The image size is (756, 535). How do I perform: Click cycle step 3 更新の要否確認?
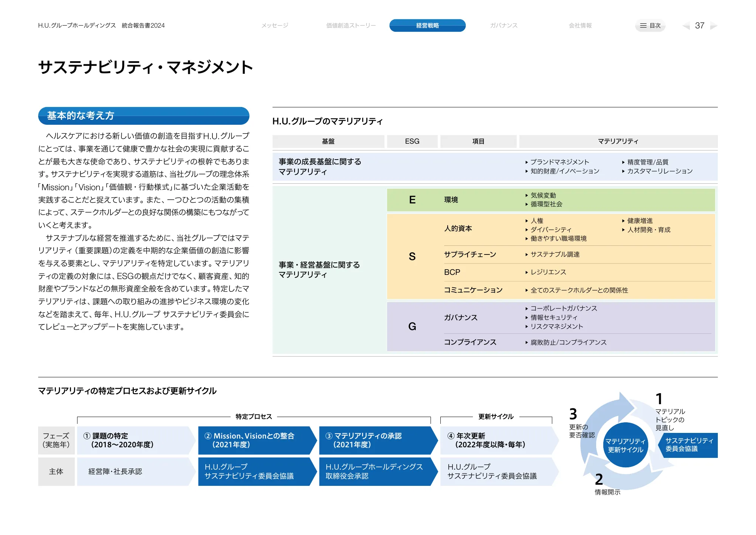pos(581,423)
